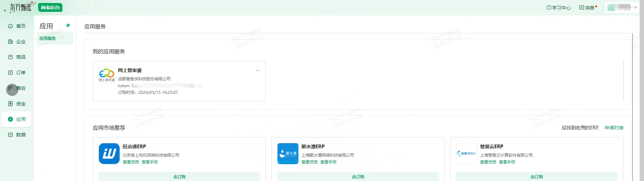
Task: Click 去订购 for 旺店通ERP
Action: (x=179, y=176)
